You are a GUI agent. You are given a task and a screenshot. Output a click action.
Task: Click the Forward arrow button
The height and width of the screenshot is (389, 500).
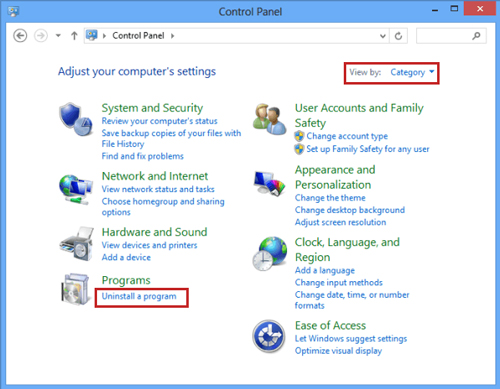41,36
